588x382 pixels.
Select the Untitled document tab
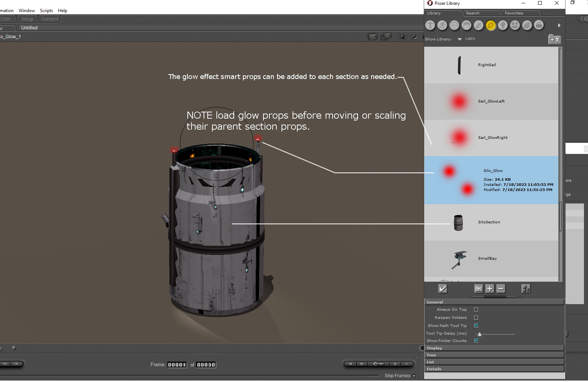pos(29,28)
